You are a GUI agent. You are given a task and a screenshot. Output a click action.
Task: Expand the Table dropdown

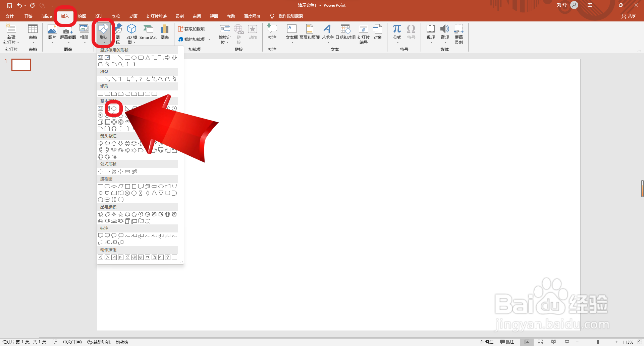point(33,43)
